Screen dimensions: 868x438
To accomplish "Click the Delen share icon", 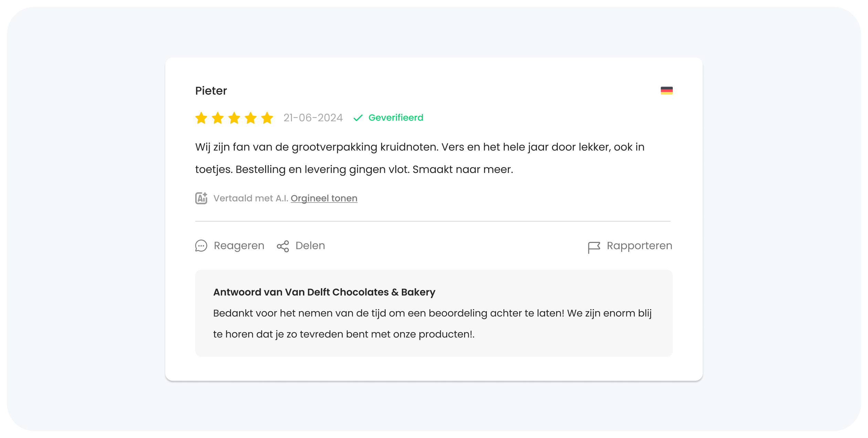I will point(283,246).
